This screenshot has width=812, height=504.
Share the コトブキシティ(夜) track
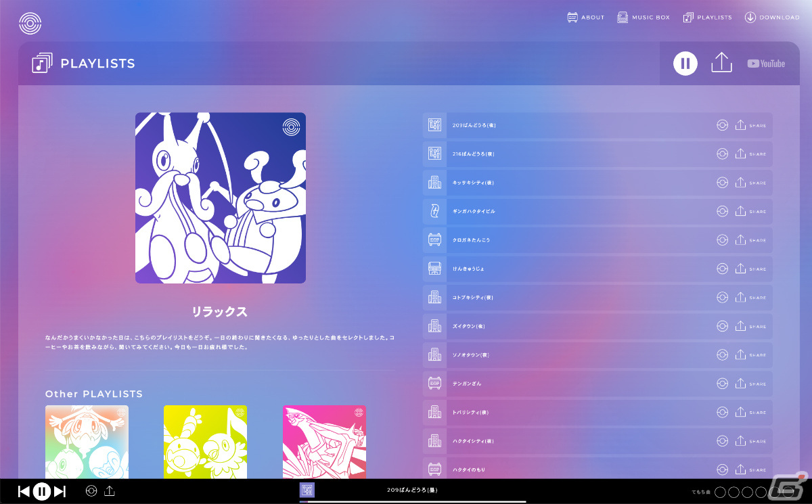(x=750, y=298)
